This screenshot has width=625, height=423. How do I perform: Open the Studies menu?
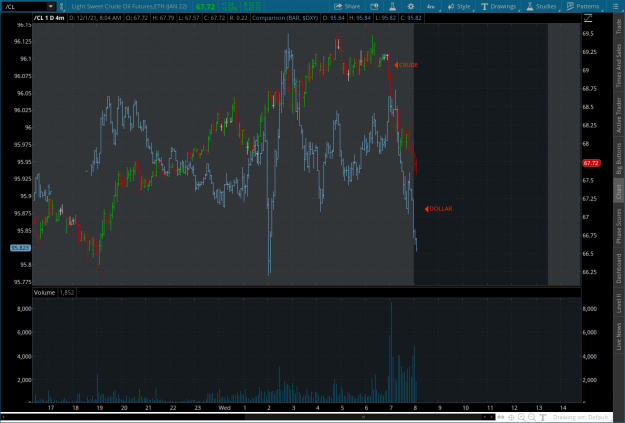tap(541, 6)
